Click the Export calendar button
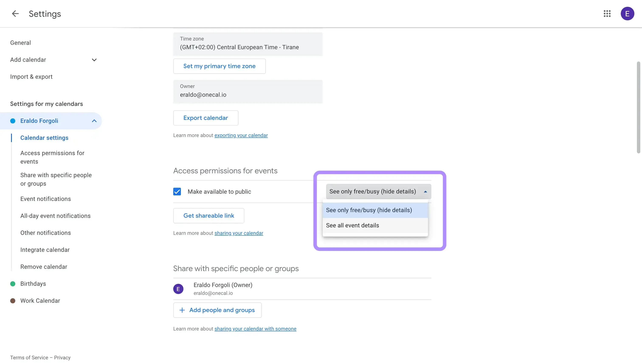 point(206,118)
